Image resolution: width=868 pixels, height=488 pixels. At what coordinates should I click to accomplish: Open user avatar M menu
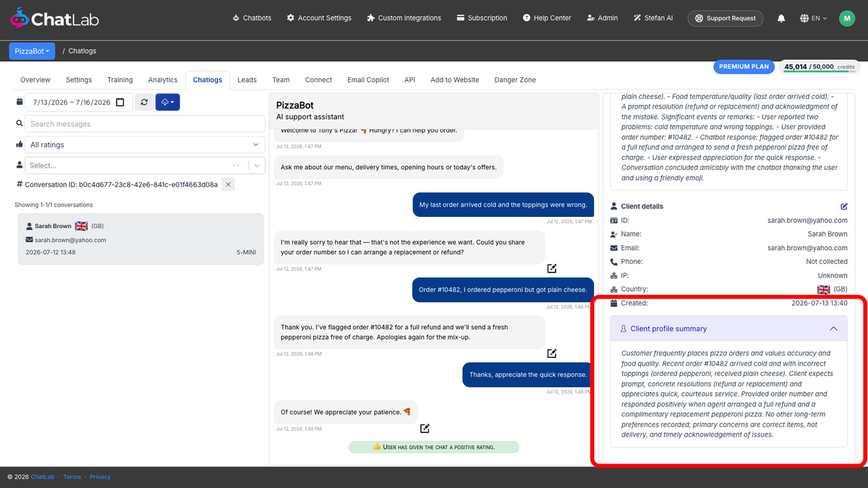[847, 18]
